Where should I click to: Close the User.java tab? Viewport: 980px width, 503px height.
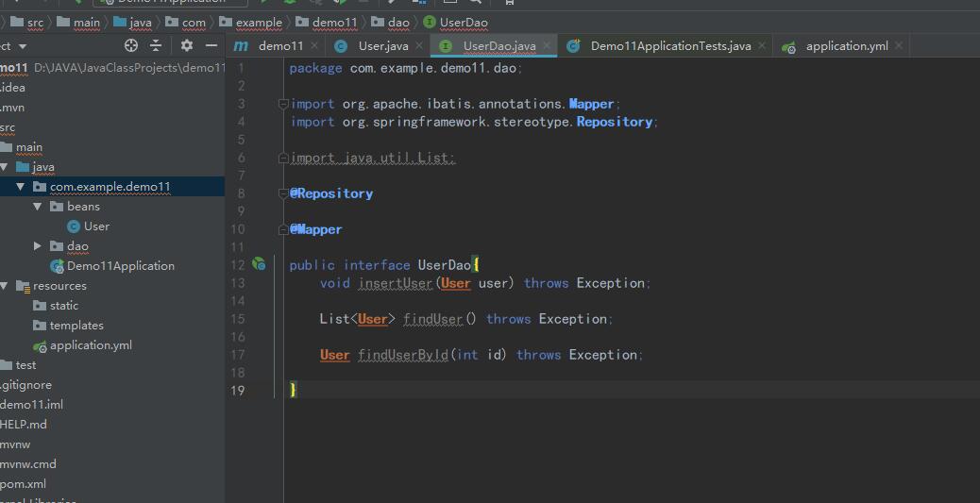click(x=418, y=45)
